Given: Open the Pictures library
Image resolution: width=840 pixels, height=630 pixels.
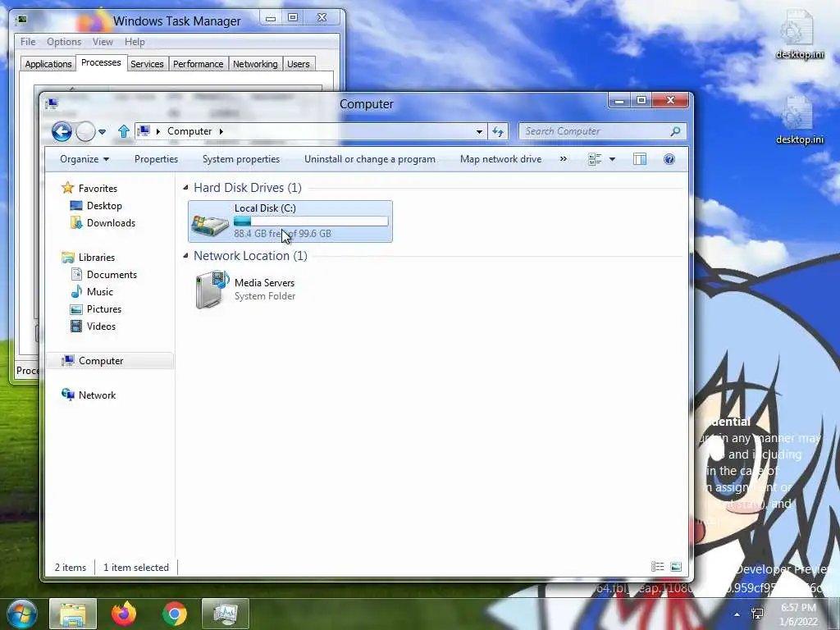Looking at the screenshot, I should pos(104,309).
